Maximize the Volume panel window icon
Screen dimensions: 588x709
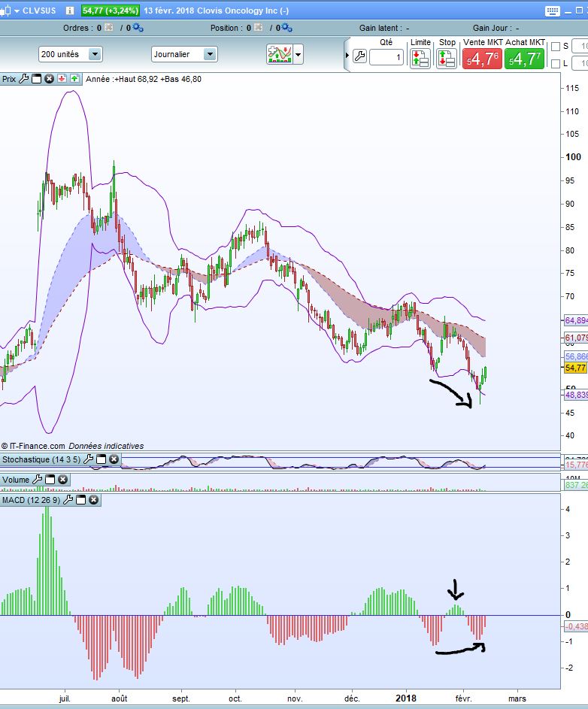[50, 479]
